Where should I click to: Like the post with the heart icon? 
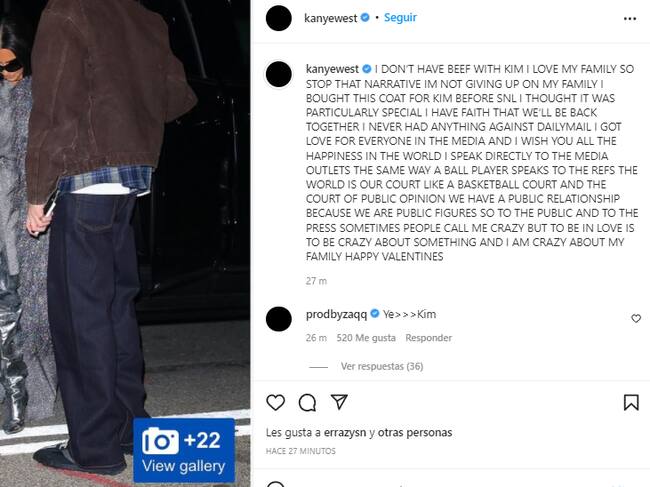[275, 402]
